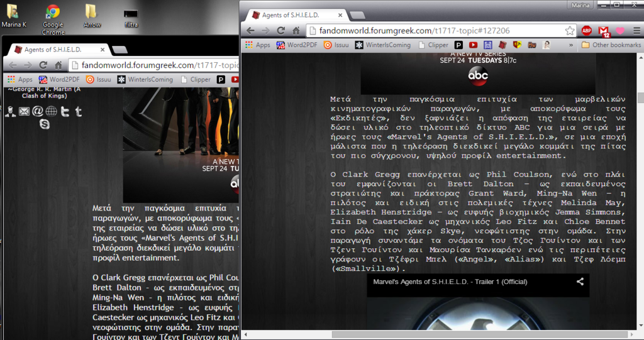Bookmark this page with the star icon
The width and height of the screenshot is (644, 340).
click(570, 31)
